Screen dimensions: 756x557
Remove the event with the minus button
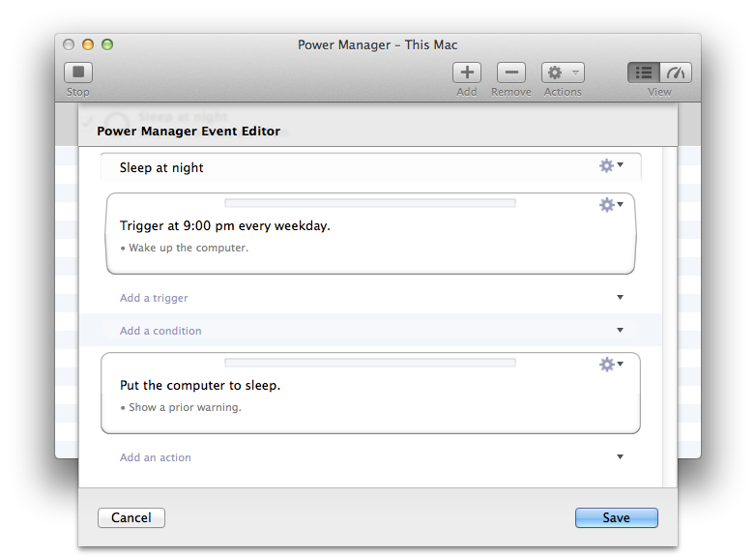(511, 73)
